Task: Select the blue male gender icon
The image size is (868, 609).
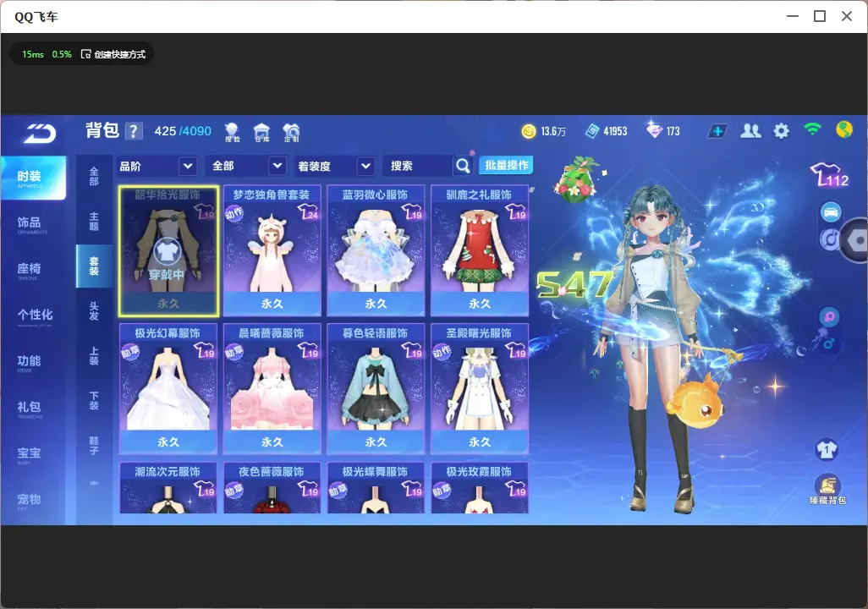Action: coord(829,343)
